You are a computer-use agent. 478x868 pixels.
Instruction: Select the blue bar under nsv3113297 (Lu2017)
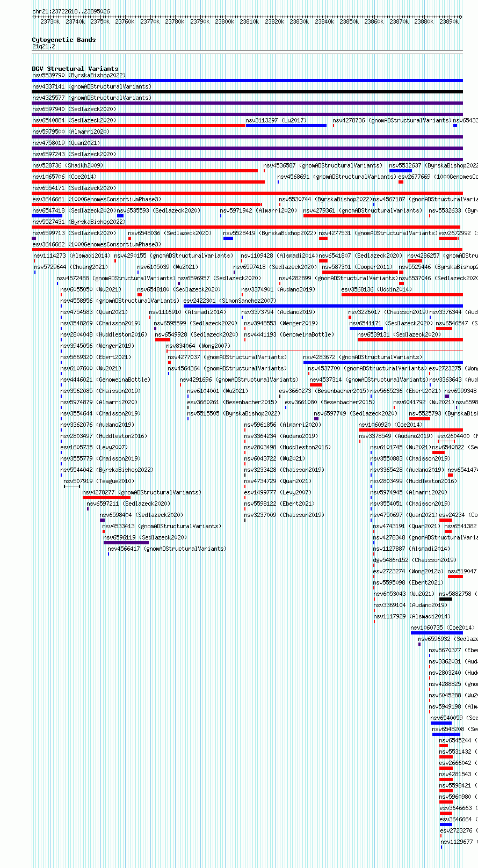286,126
